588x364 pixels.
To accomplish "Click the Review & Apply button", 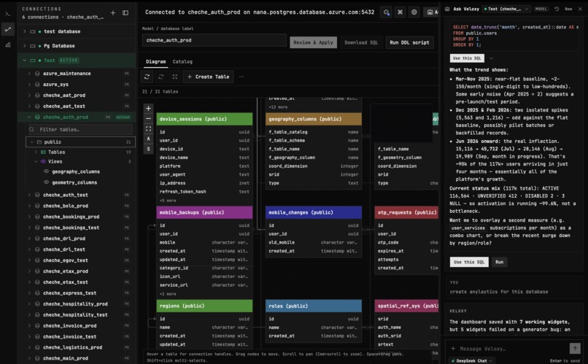I will click(x=313, y=42).
